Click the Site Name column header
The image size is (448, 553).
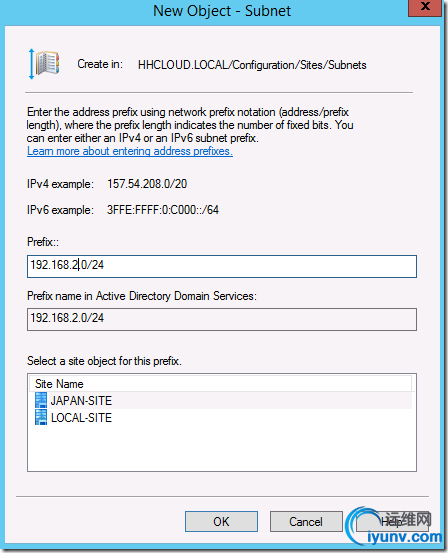[221, 384]
